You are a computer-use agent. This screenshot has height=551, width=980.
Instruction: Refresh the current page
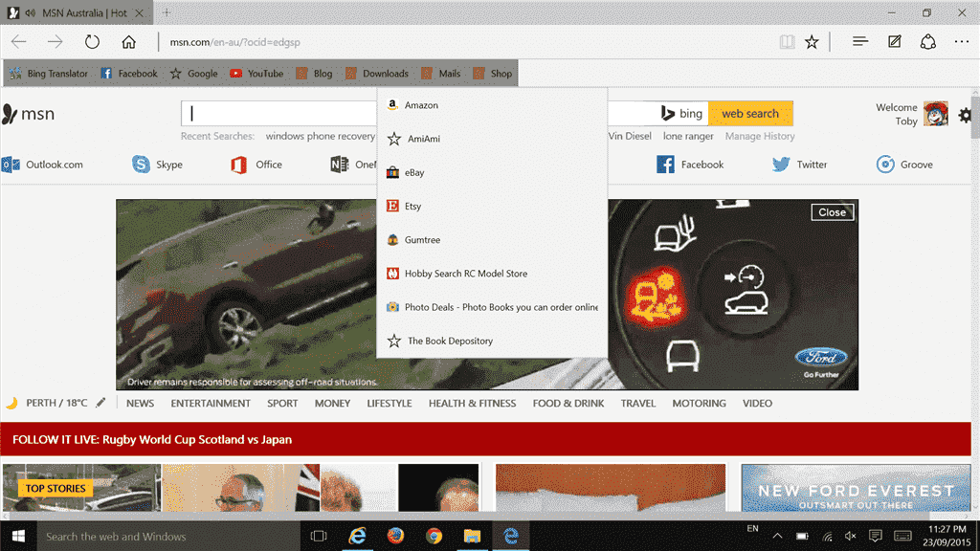92,42
